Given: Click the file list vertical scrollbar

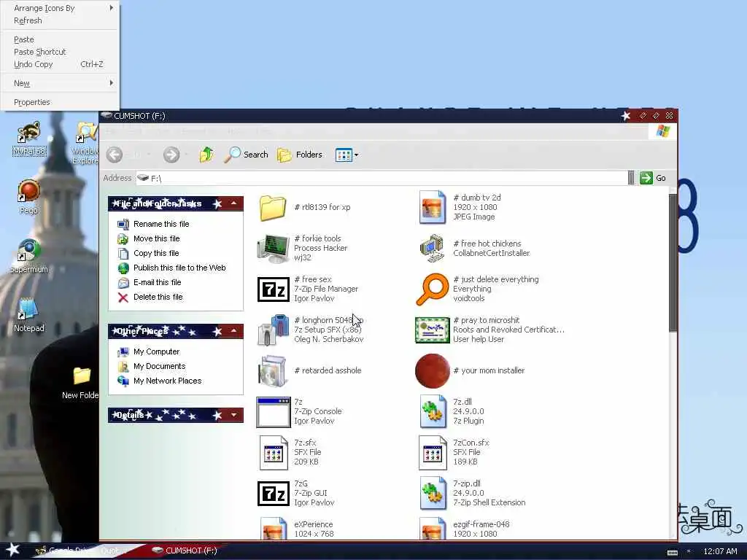Looking at the screenshot, I should 673,262.
